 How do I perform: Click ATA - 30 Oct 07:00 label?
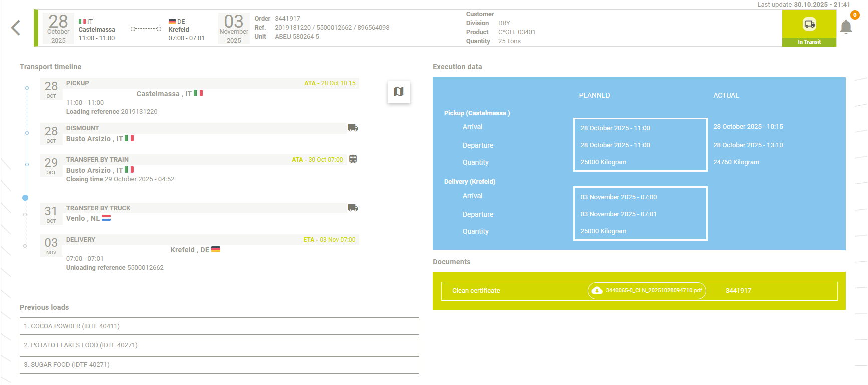click(317, 160)
